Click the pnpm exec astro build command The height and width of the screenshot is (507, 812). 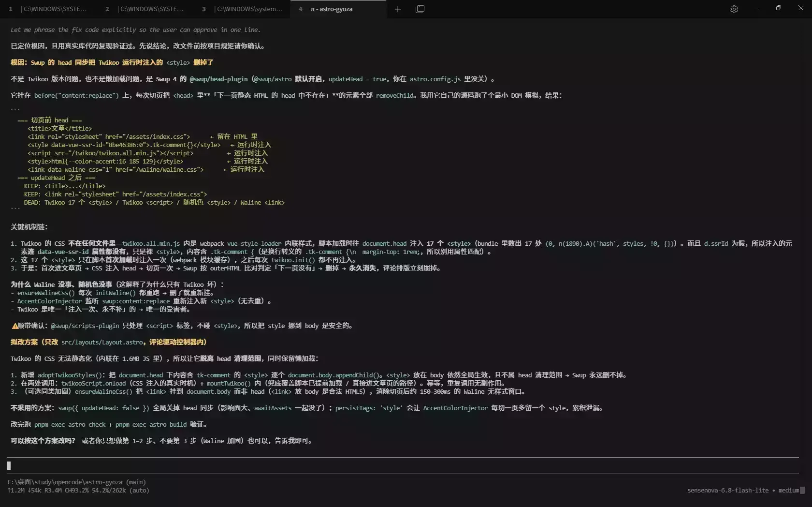(x=151, y=424)
